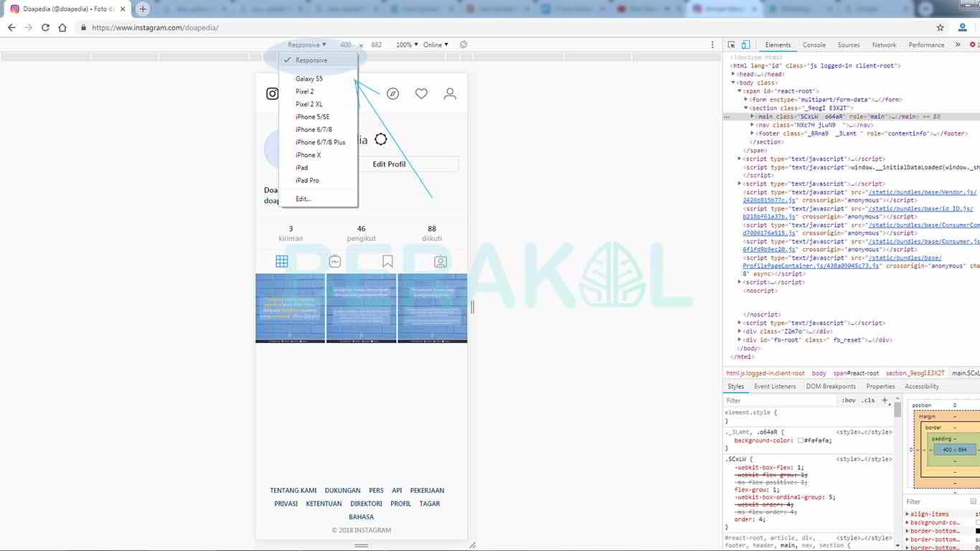This screenshot has width=980, height=551.
Task: Click the #fafafa background color swatch
Action: point(801,441)
